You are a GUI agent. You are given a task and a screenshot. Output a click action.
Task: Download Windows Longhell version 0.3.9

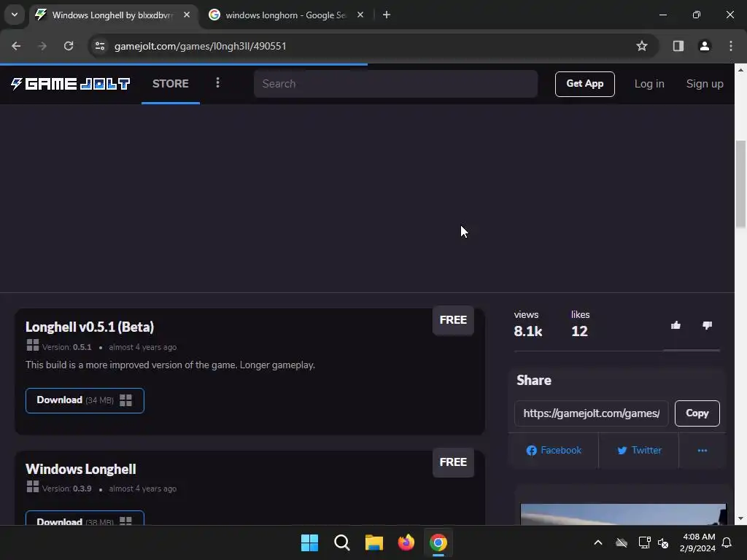pyautogui.click(x=85, y=519)
